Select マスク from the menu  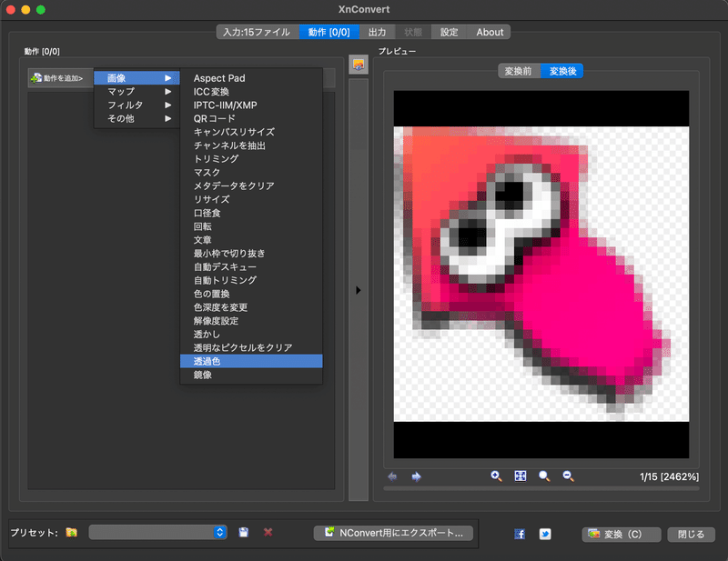[251, 173]
